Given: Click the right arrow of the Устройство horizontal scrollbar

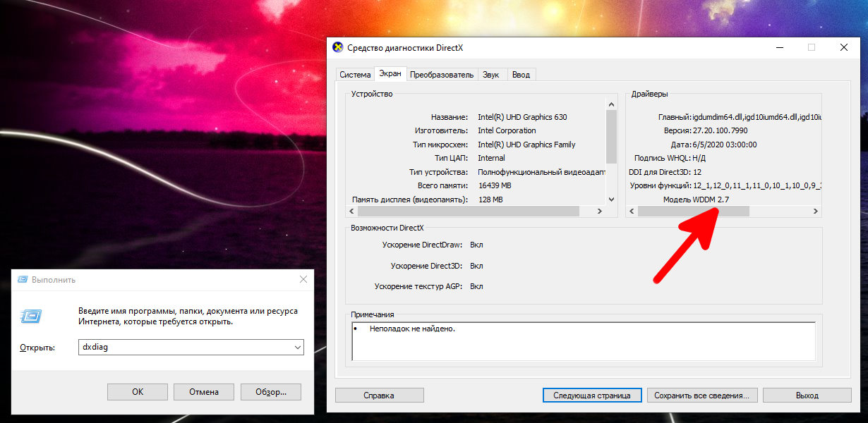Looking at the screenshot, I should click(x=600, y=211).
